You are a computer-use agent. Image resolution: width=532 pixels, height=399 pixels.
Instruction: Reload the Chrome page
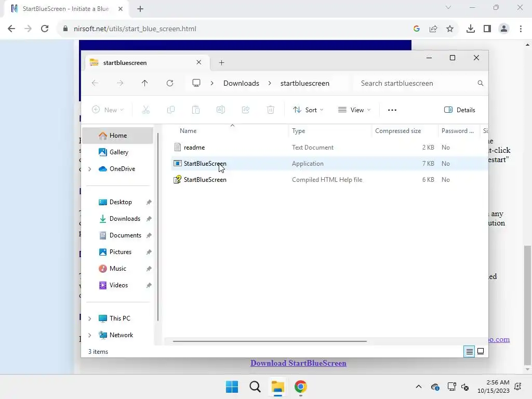point(45,29)
